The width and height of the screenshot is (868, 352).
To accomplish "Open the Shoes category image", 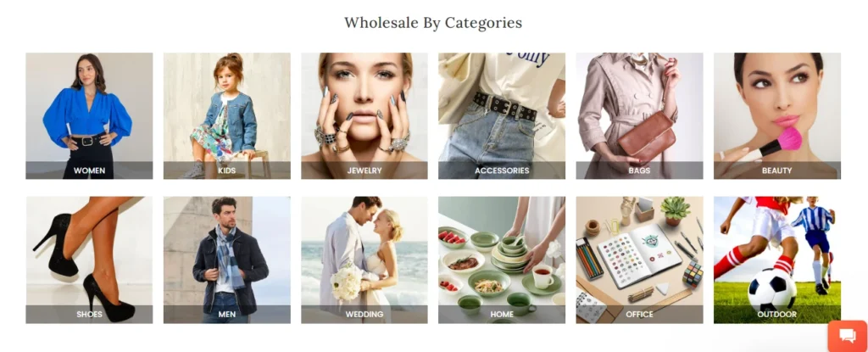I will click(89, 260).
